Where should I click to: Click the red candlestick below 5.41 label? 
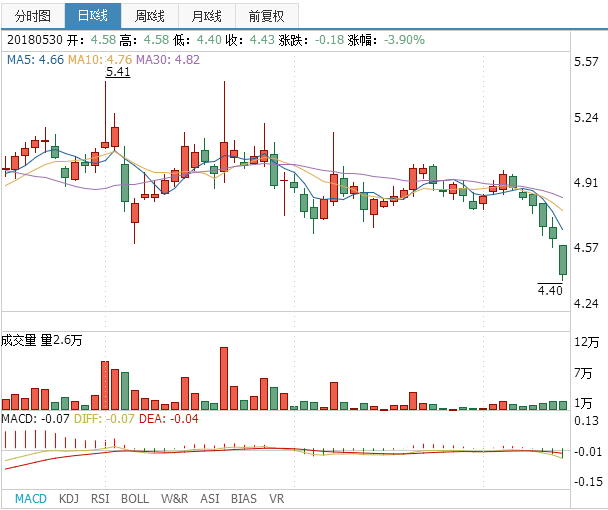105,145
